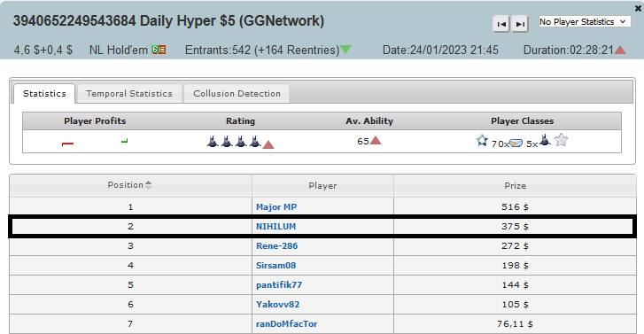Image resolution: width=644 pixels, height=334 pixels.
Task: Open the Yakovv82 player profile
Action: 277,305
